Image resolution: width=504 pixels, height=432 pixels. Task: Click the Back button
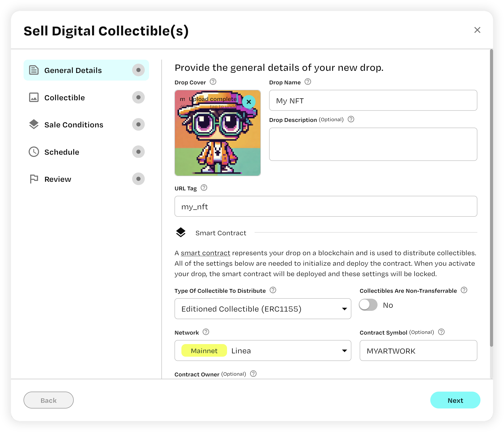click(x=48, y=400)
